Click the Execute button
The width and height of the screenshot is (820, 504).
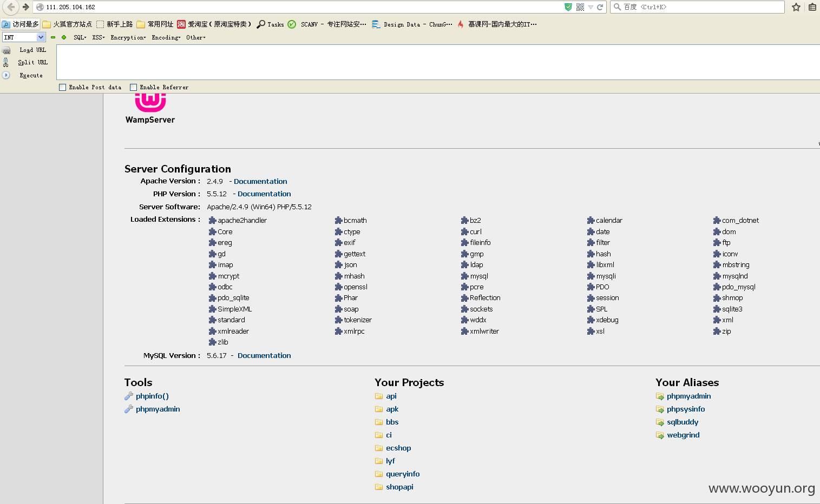[31, 76]
